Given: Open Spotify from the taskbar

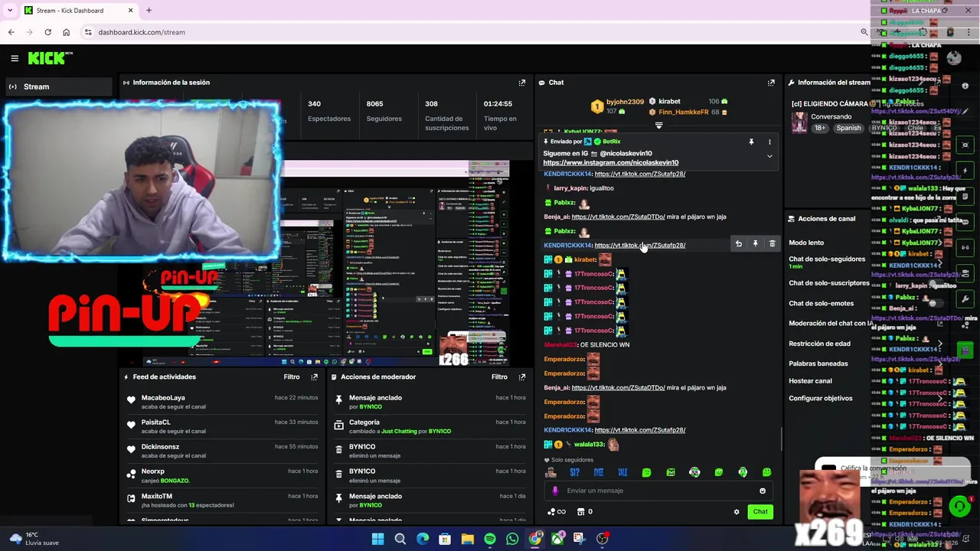Looking at the screenshot, I should 490,539.
